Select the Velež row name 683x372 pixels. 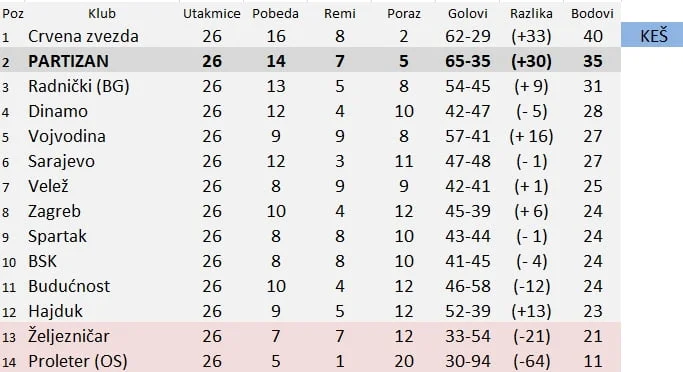pos(48,186)
